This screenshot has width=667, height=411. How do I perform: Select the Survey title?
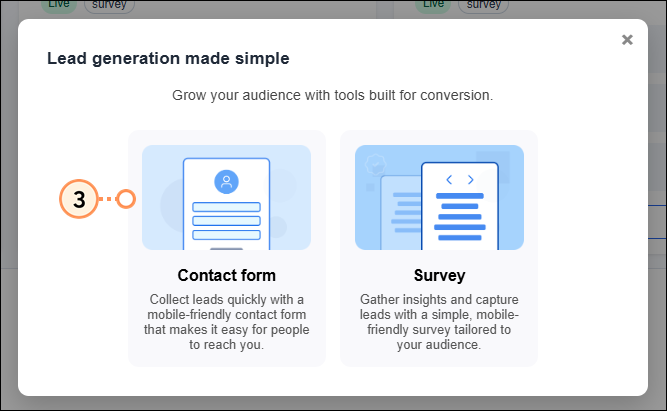[x=439, y=275]
